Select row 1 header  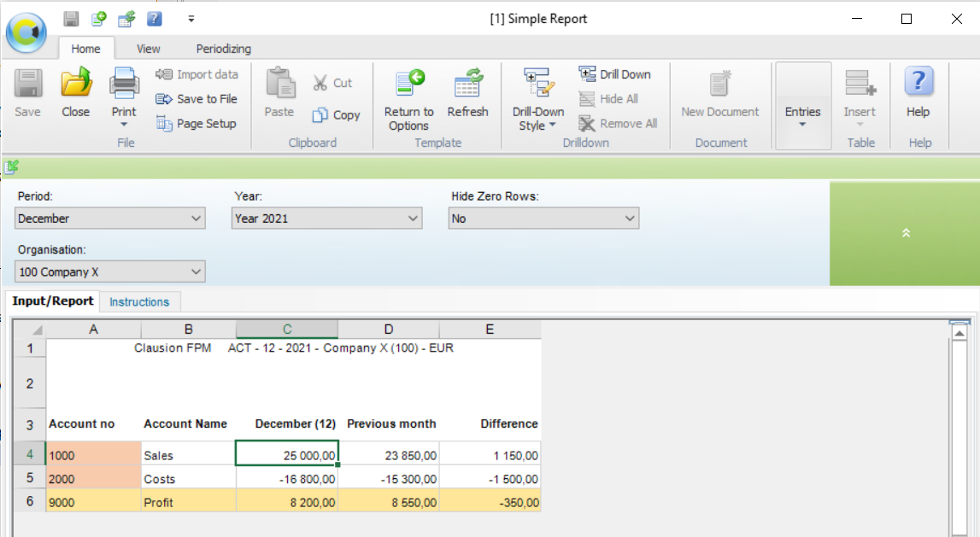point(29,347)
